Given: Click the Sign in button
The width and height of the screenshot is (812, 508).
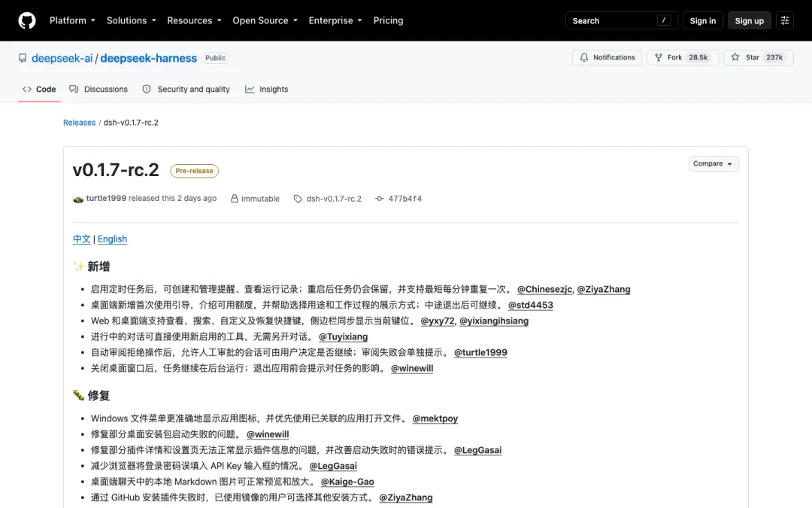Looking at the screenshot, I should coord(703,21).
